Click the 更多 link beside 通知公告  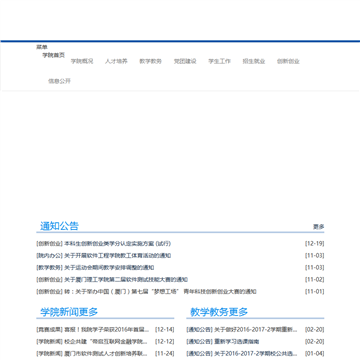[318, 227]
